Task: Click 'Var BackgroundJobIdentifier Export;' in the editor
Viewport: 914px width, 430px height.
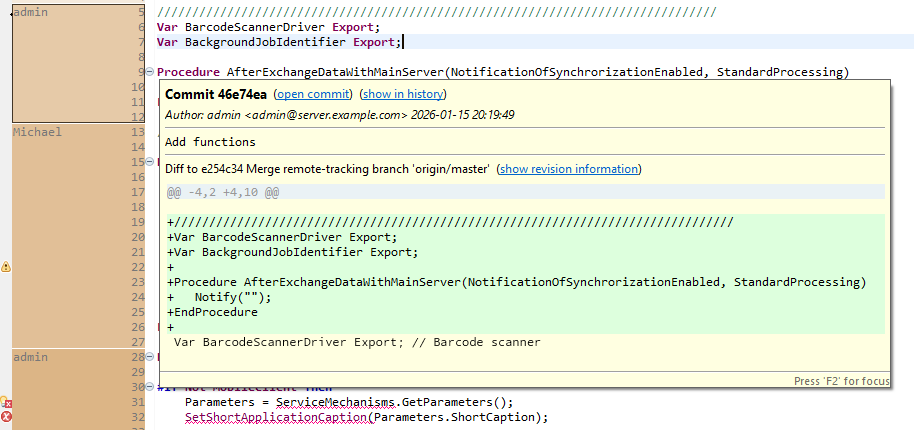Action: click(x=278, y=42)
